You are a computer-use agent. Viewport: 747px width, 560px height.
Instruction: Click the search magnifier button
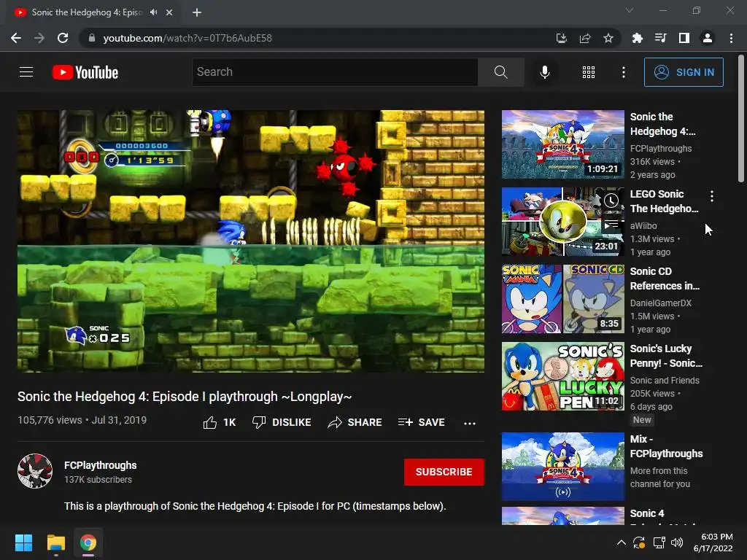pos(500,72)
